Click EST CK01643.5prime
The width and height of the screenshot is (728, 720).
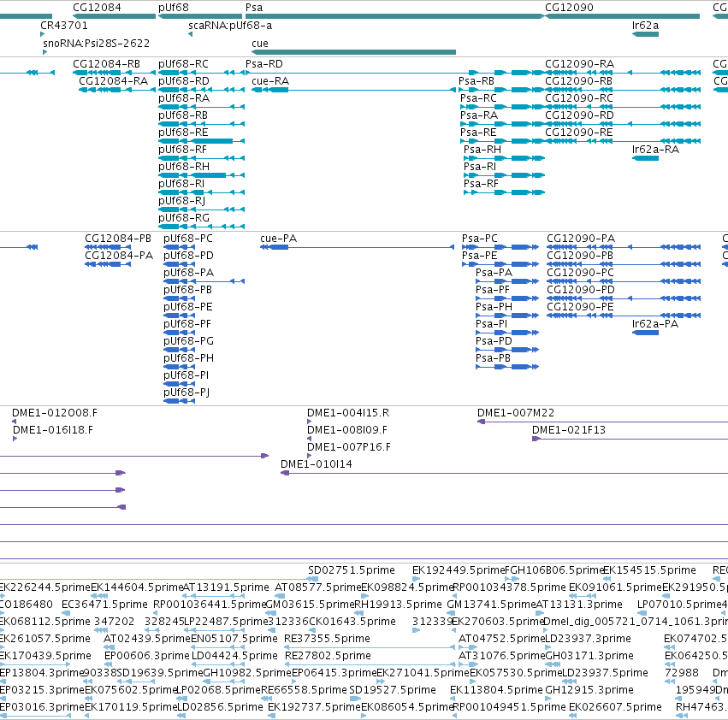(352, 622)
